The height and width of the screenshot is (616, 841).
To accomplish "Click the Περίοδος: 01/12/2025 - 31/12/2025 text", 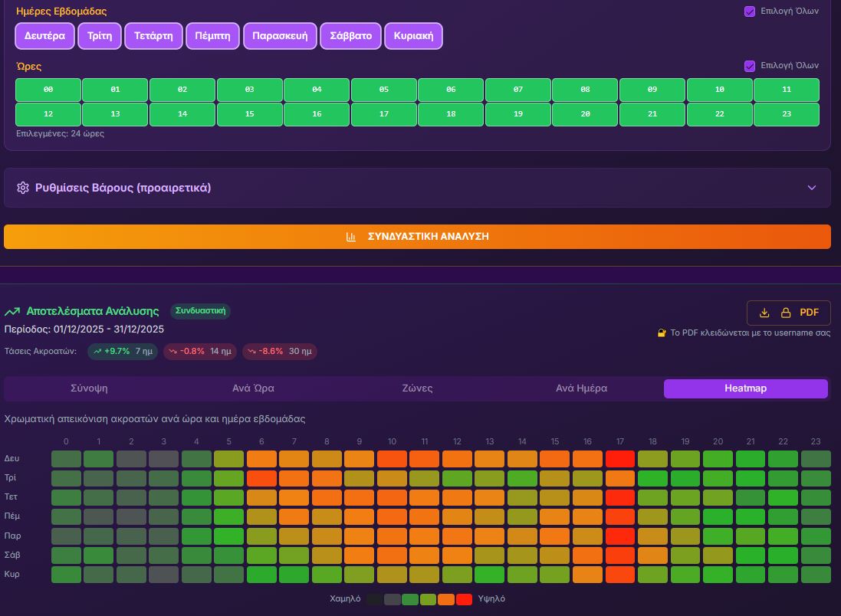I will (84, 329).
